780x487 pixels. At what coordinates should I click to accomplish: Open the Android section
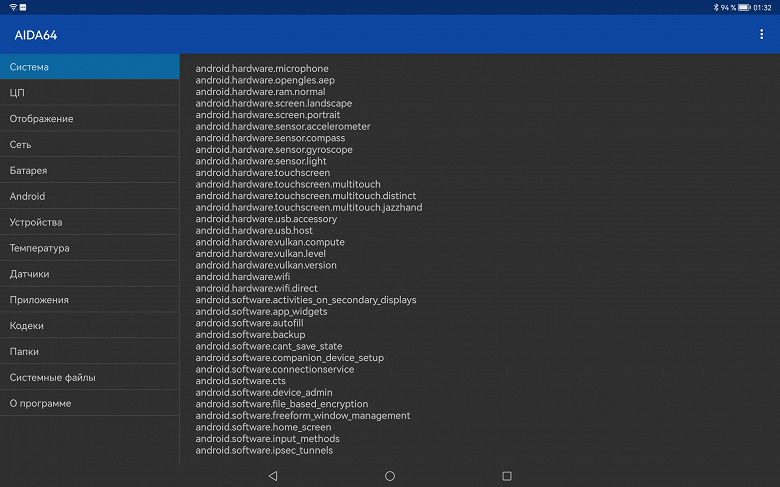click(90, 196)
